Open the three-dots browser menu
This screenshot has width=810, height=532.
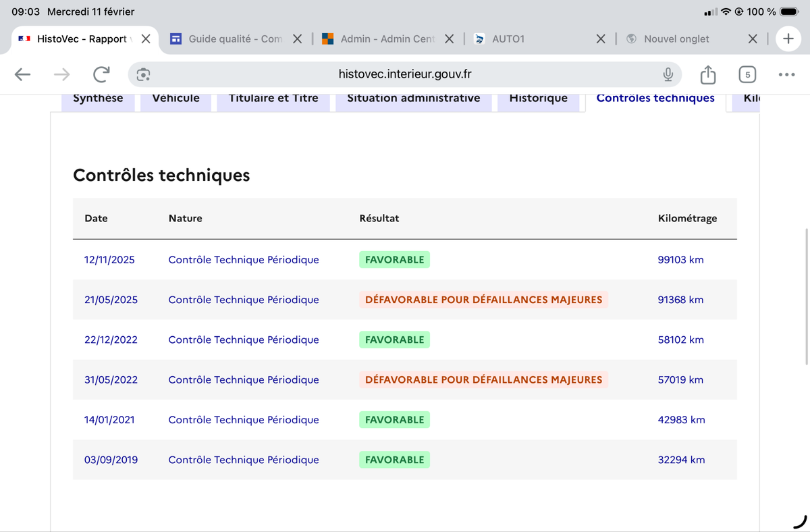point(786,74)
